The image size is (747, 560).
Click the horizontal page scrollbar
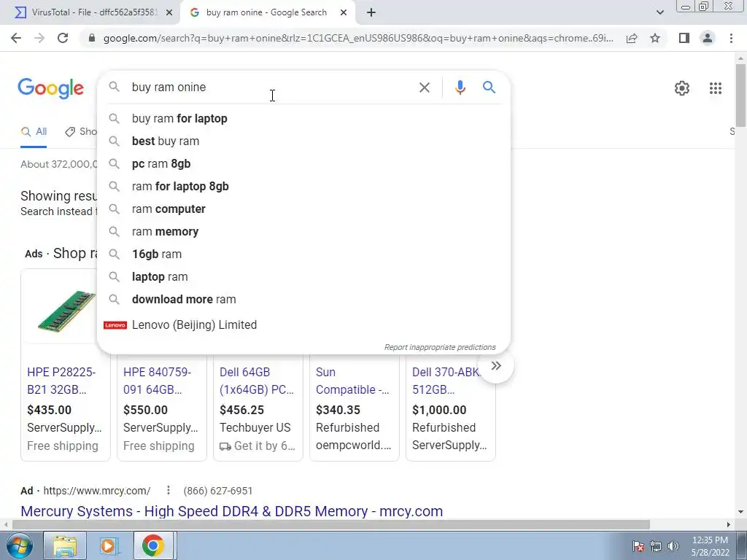click(331, 524)
